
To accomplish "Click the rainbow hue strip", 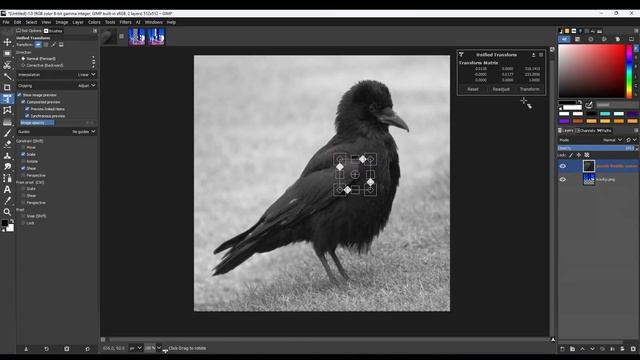I will (629, 71).
